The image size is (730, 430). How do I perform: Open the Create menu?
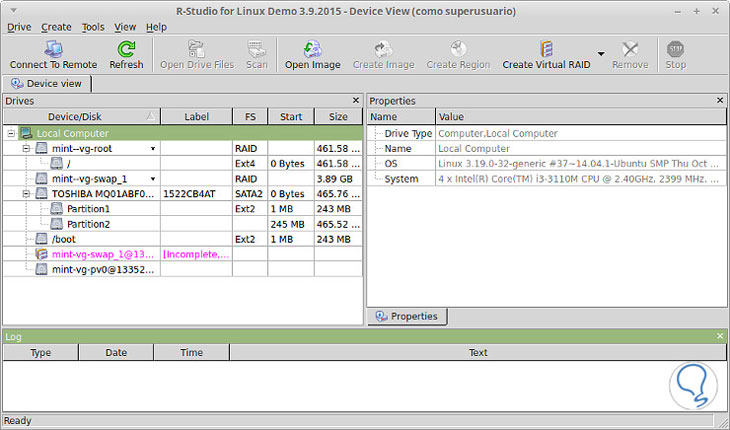tap(56, 27)
